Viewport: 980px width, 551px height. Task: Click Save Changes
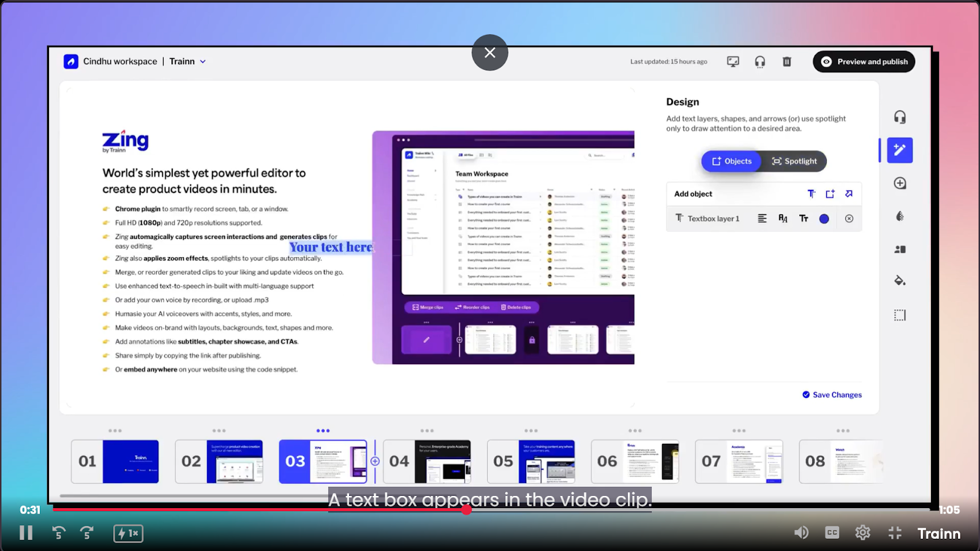point(832,395)
